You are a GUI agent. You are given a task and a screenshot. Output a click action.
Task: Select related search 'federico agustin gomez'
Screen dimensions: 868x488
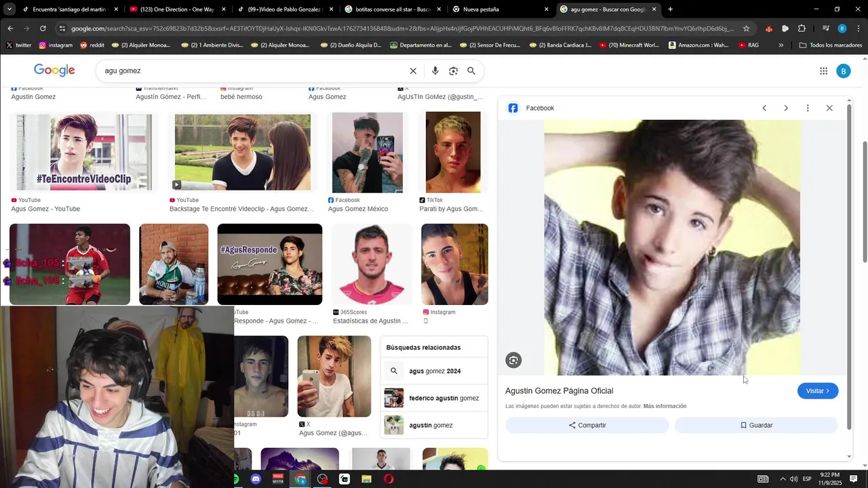[434, 398]
